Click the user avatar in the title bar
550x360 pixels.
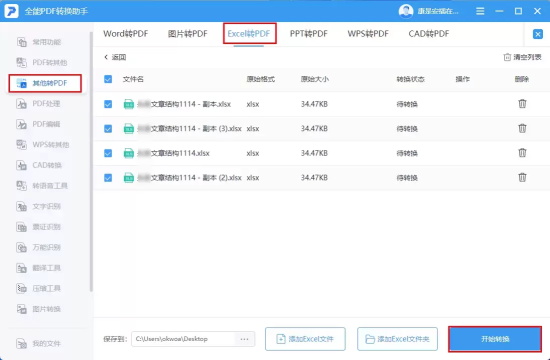point(406,11)
